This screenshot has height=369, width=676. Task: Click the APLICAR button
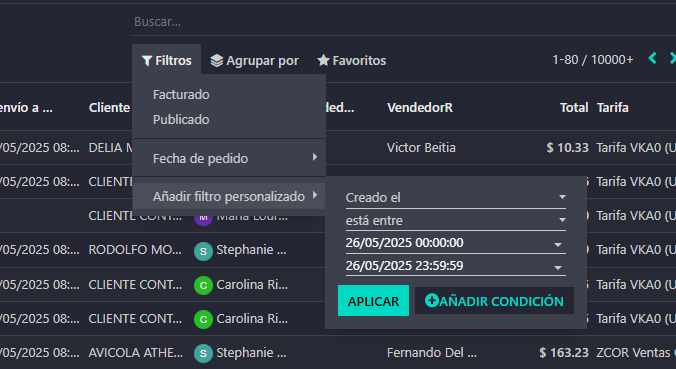pos(373,301)
